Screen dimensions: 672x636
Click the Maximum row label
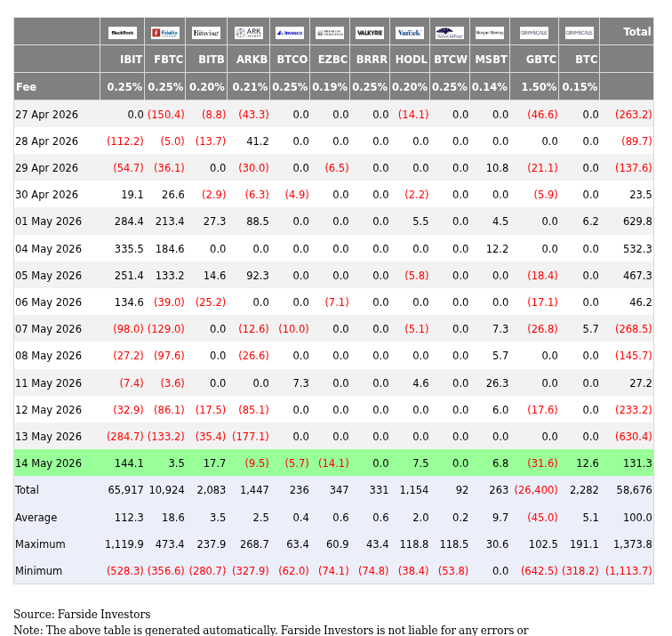[x=40, y=544]
